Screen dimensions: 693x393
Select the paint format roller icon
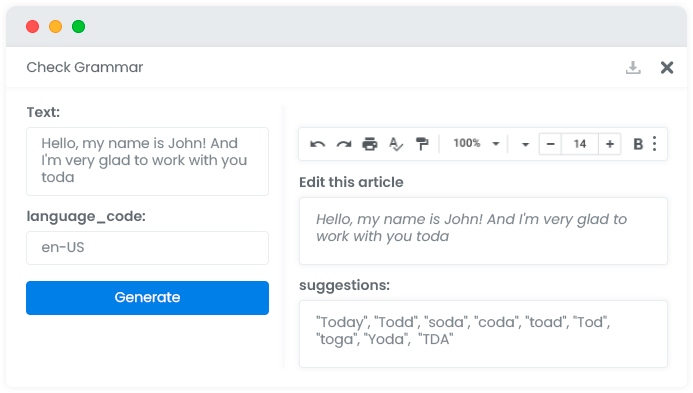422,144
